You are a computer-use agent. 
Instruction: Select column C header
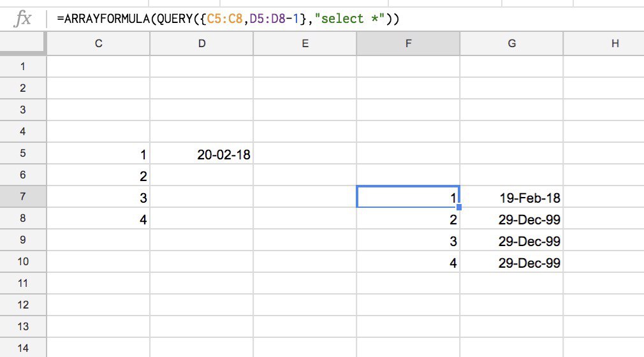tap(99, 43)
